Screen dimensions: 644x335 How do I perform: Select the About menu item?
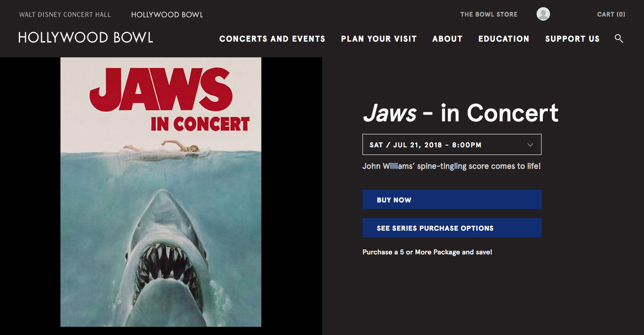pyautogui.click(x=447, y=39)
